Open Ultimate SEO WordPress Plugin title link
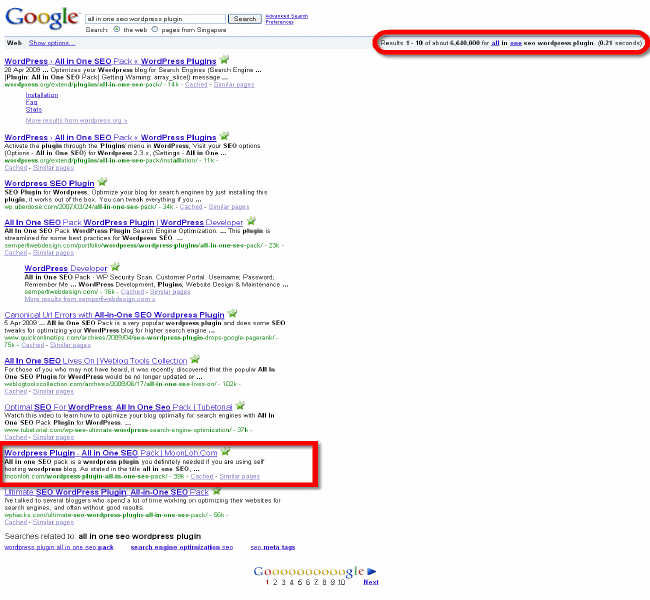 click(107, 492)
